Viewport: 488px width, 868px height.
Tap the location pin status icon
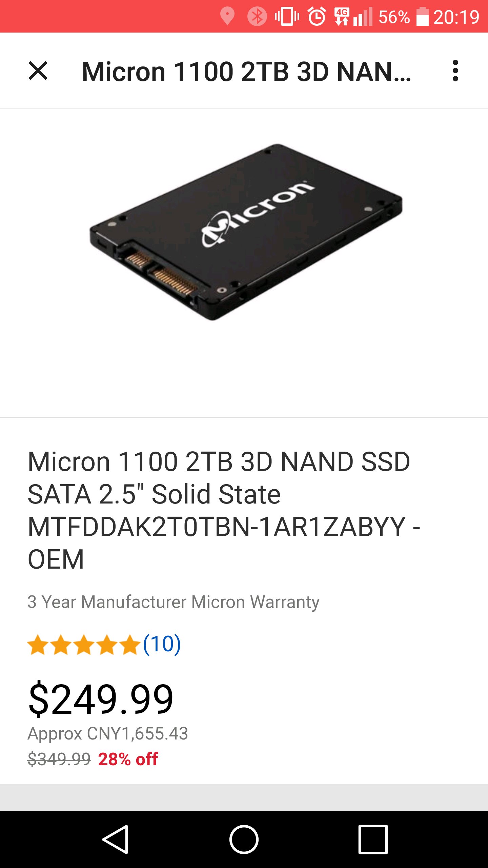[227, 16]
